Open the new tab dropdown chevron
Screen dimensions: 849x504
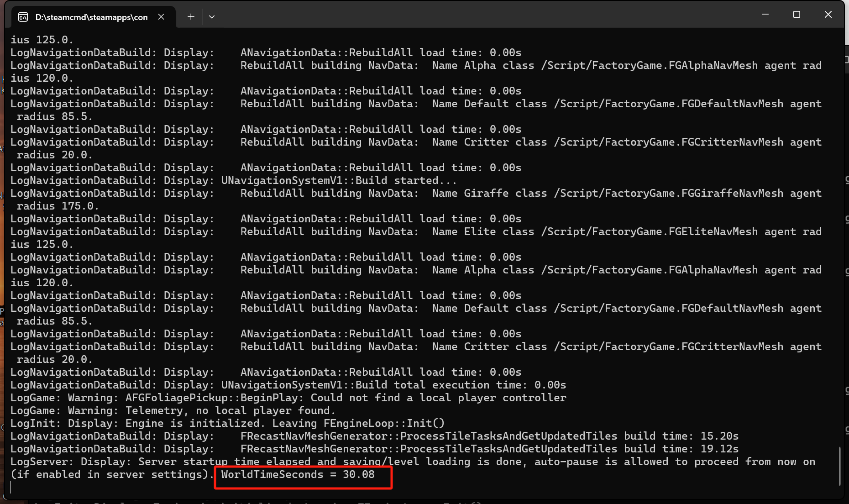[x=211, y=16]
